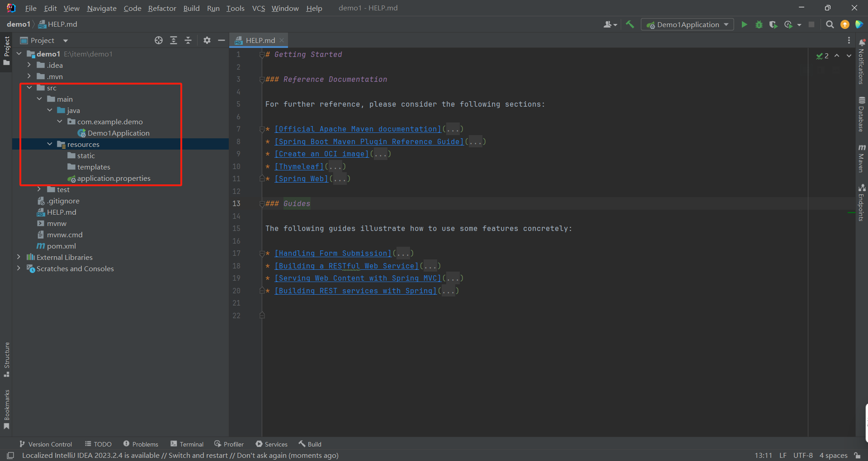
Task: Expand Scratches and Consoles node
Action: pyautogui.click(x=19, y=268)
